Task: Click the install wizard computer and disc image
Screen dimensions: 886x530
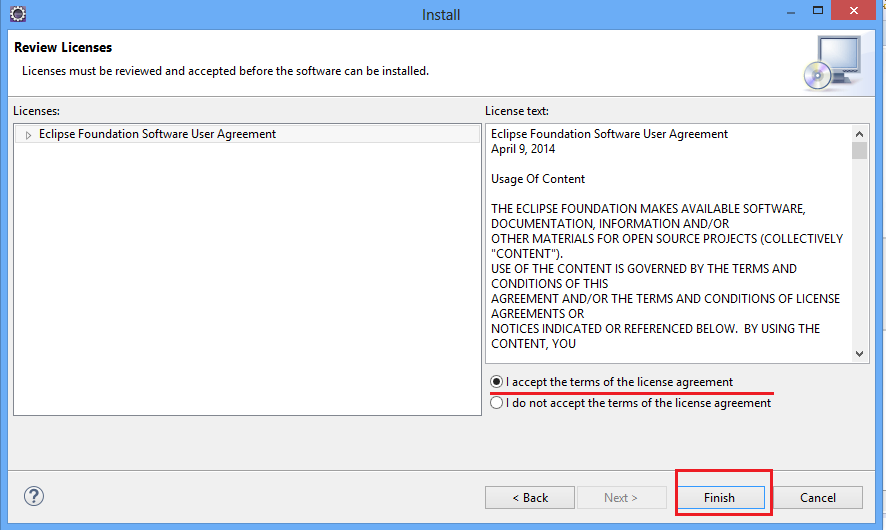Action: point(833,63)
